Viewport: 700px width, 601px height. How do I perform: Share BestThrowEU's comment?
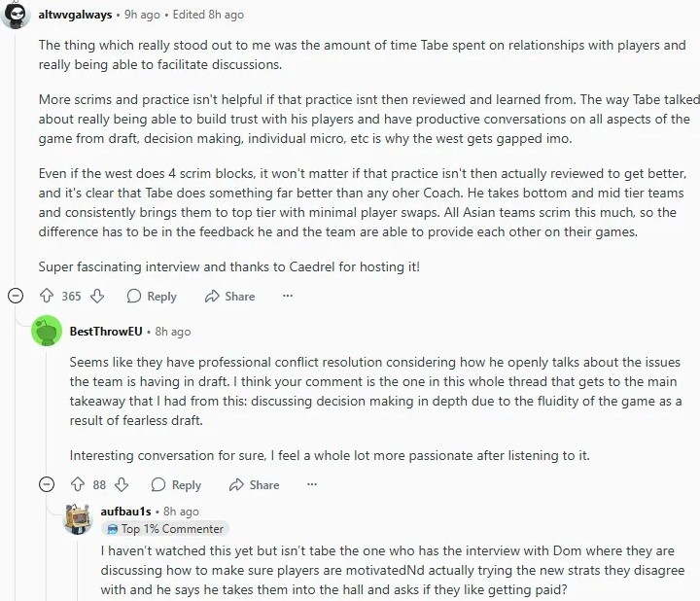pos(254,484)
